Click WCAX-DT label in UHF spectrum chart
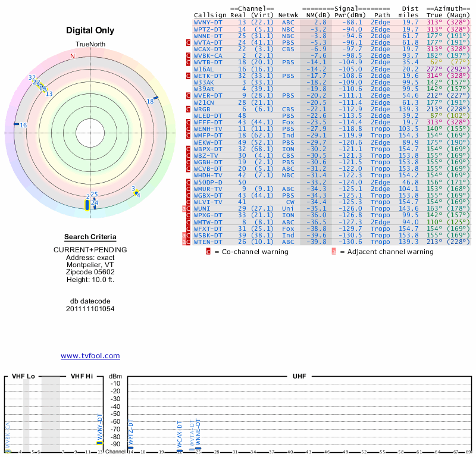 [x=180, y=434]
